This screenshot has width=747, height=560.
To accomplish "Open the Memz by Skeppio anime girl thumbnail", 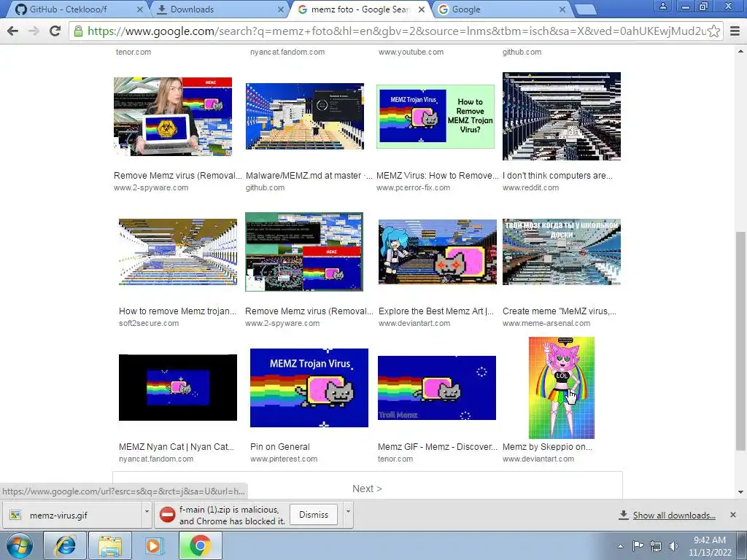I will (x=562, y=388).
